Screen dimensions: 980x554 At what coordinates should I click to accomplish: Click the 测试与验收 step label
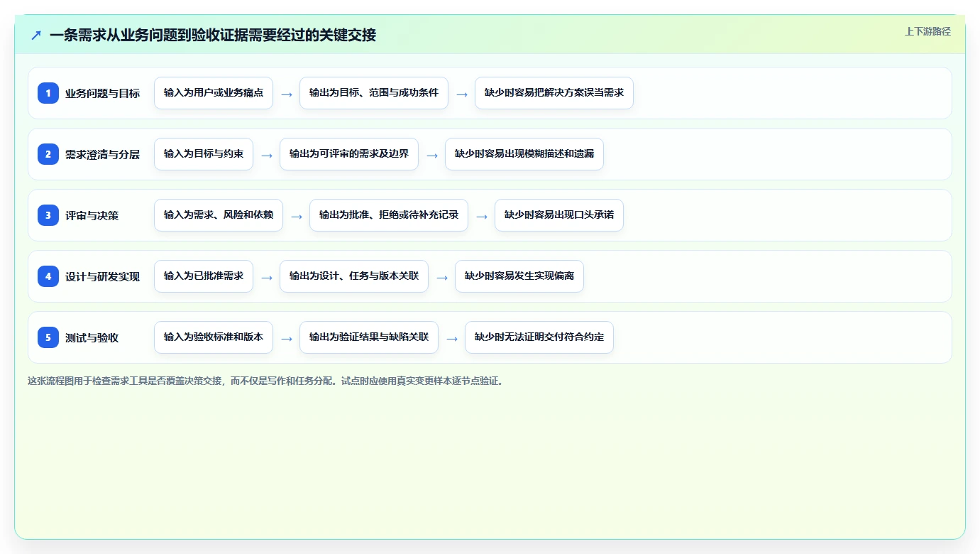pos(92,337)
